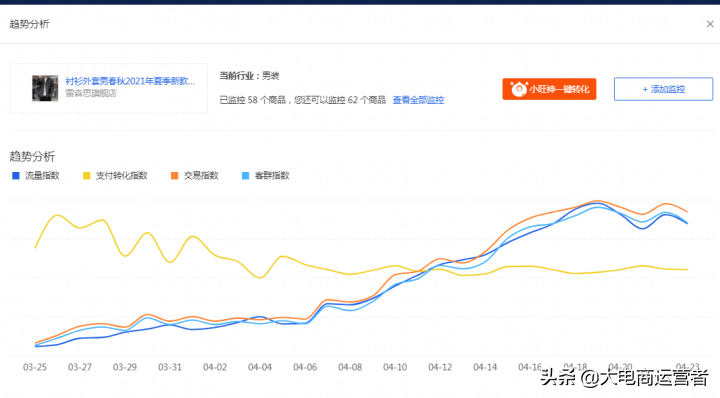Toggle 交易指数 legend series
The height and width of the screenshot is (398, 720).
195,175
